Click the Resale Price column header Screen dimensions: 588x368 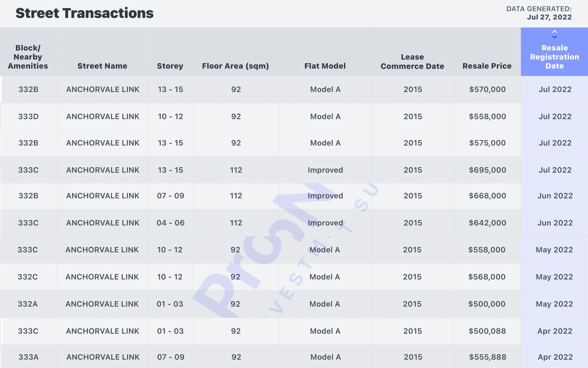[x=487, y=66]
